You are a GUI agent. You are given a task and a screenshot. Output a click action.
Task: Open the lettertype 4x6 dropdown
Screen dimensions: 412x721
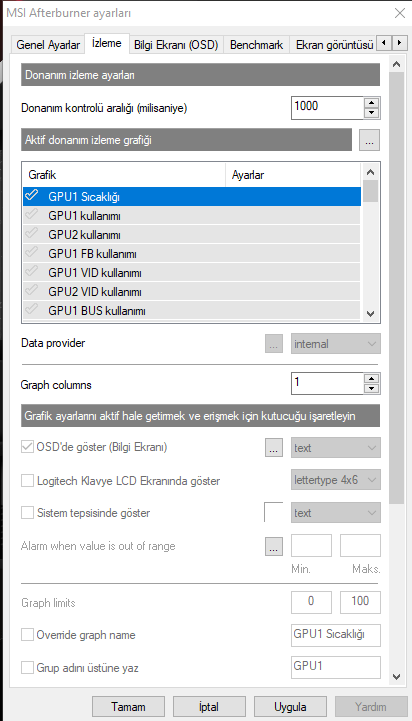[x=336, y=481]
